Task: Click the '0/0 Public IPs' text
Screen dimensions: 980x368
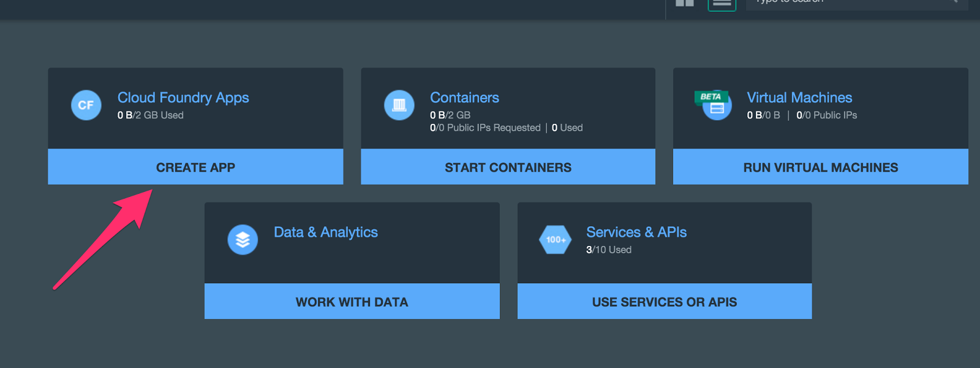Action: (826, 115)
